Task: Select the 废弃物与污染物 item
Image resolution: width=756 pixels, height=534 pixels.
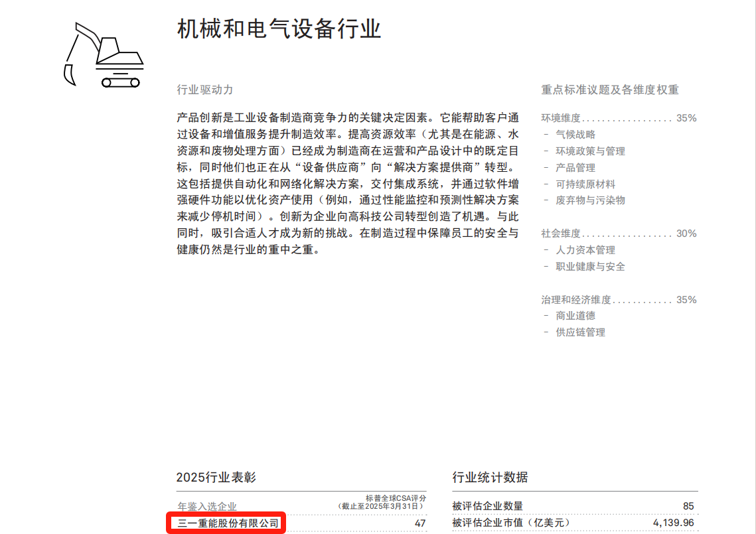Action: 590,200
